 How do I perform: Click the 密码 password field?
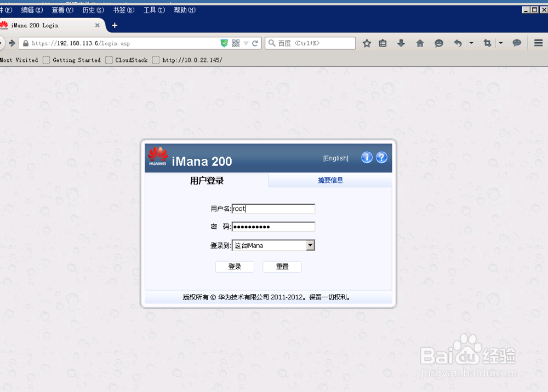tap(273, 227)
